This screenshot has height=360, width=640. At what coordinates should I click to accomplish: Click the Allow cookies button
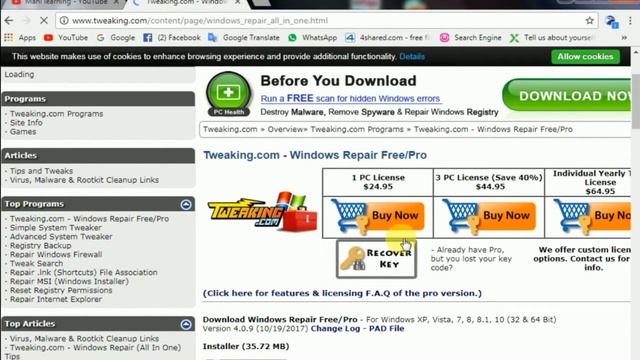click(x=585, y=56)
